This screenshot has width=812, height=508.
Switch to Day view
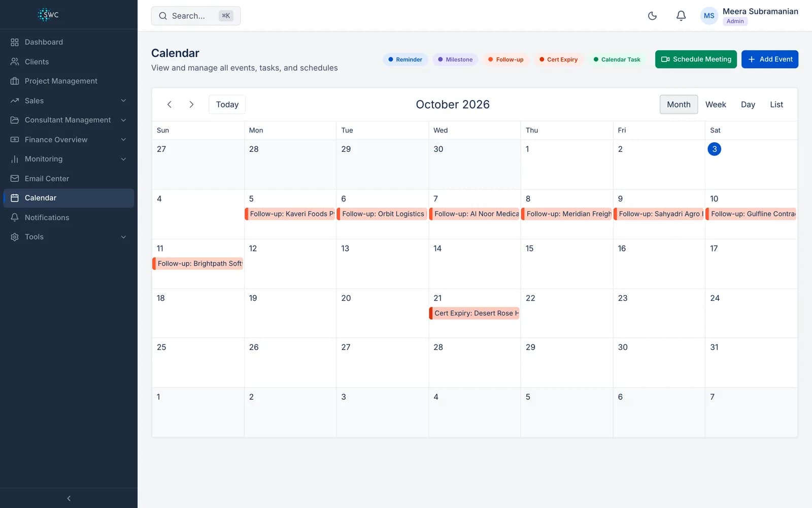(x=748, y=104)
